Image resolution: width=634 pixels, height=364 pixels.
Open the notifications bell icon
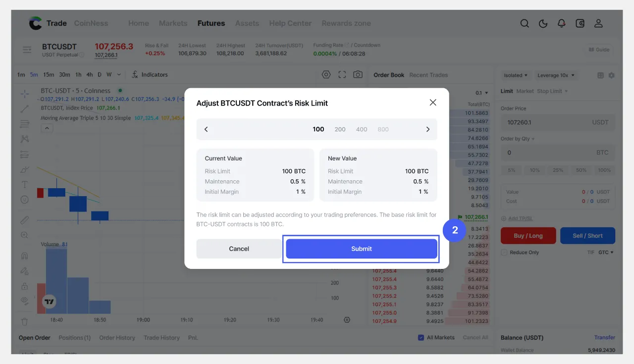click(x=562, y=23)
